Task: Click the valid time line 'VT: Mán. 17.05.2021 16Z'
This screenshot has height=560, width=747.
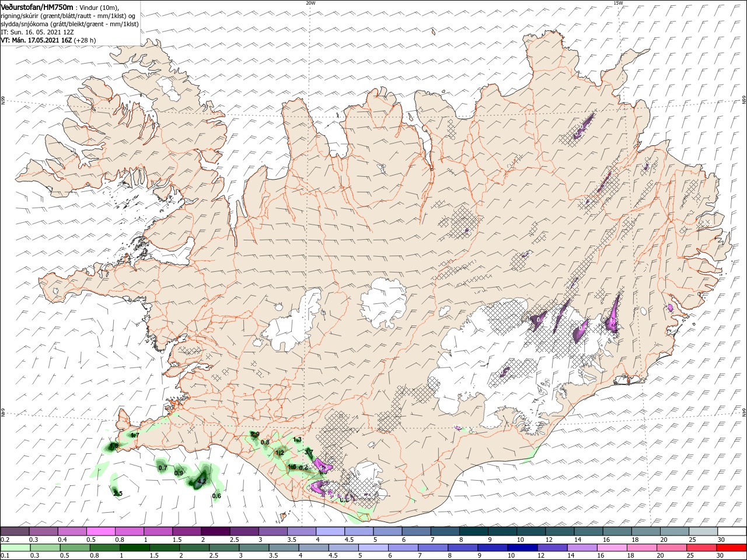Action: [x=36, y=40]
